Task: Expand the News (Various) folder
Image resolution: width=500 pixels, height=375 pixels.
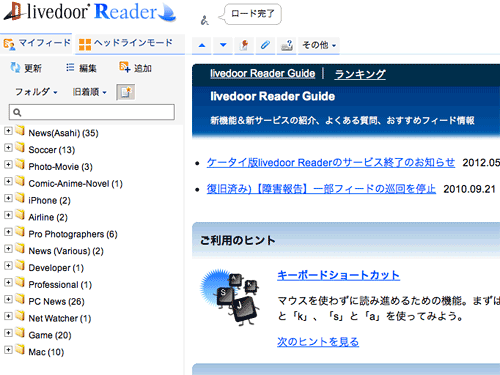Action: pos(8,249)
